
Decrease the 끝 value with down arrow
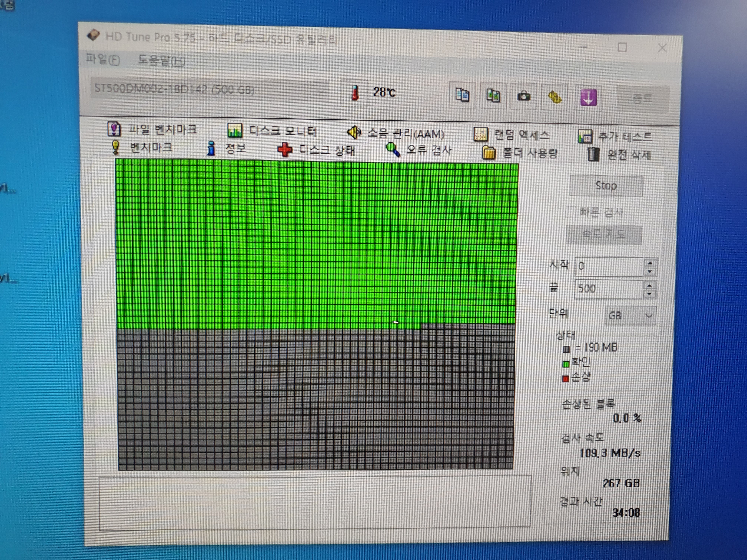click(x=649, y=294)
